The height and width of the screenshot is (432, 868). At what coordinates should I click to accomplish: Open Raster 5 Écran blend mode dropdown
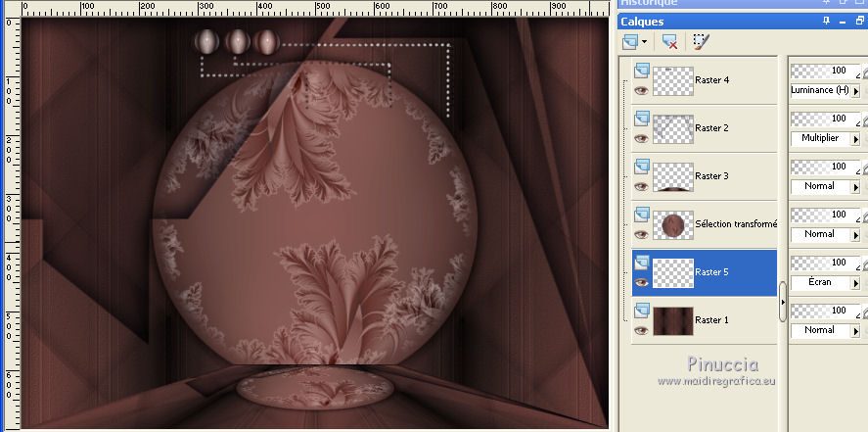click(x=856, y=282)
